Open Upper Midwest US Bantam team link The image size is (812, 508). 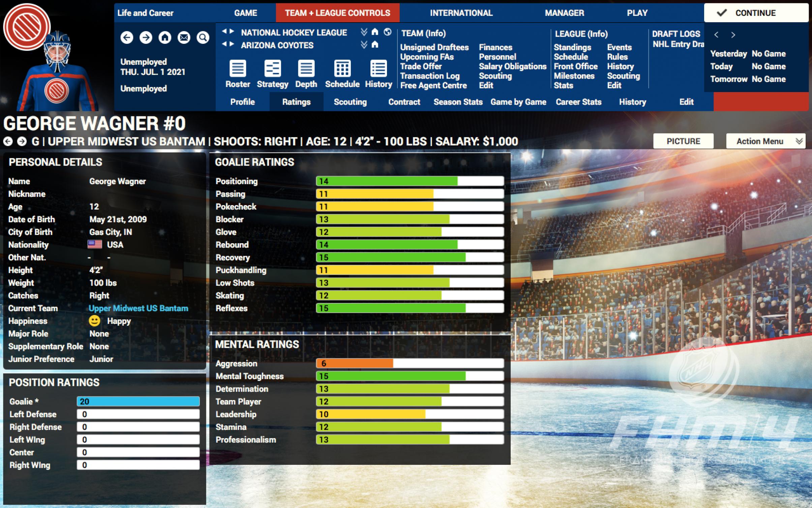(x=138, y=308)
